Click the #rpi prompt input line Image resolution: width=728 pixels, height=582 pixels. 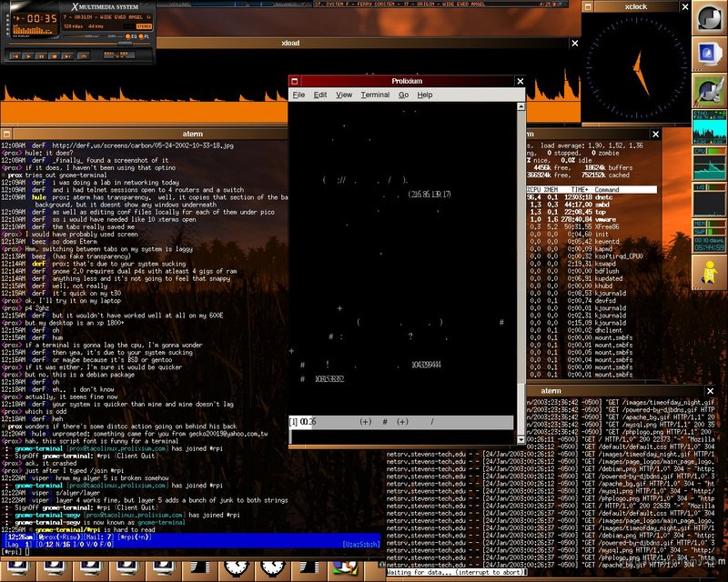click(x=190, y=552)
